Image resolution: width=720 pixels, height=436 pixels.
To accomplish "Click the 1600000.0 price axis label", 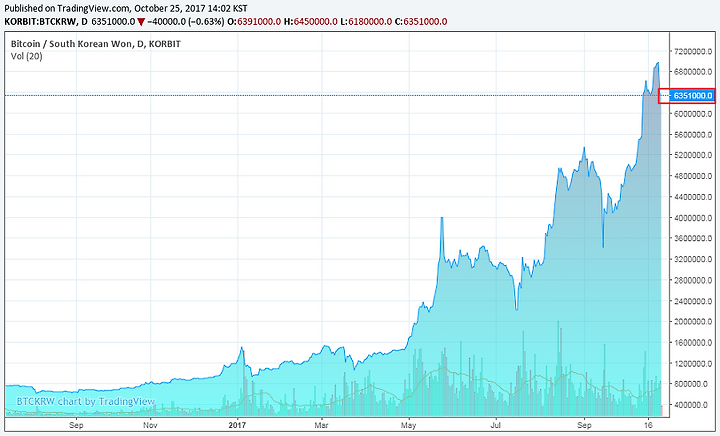I will click(693, 342).
